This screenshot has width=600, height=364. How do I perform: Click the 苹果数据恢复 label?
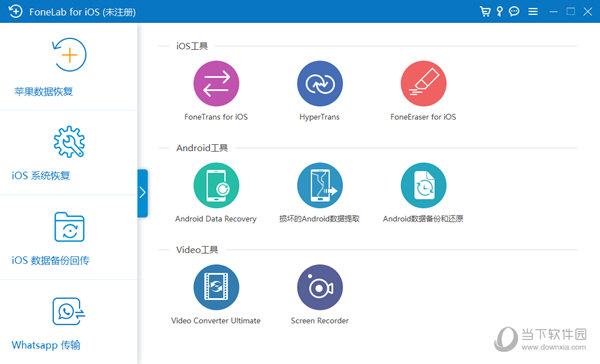(43, 91)
